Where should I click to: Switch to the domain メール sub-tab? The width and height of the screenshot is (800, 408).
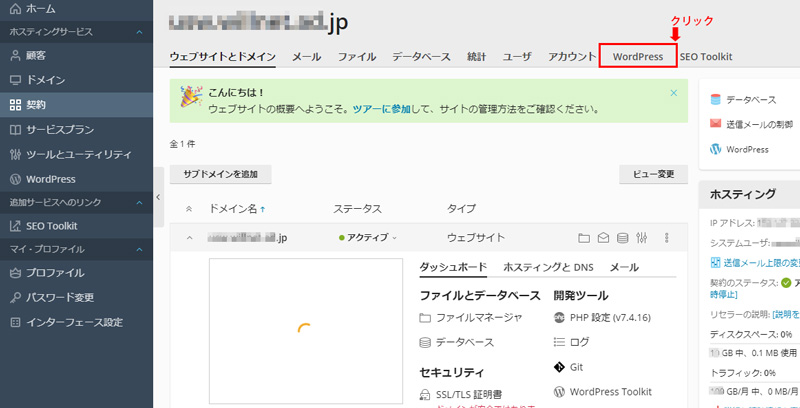point(624,267)
